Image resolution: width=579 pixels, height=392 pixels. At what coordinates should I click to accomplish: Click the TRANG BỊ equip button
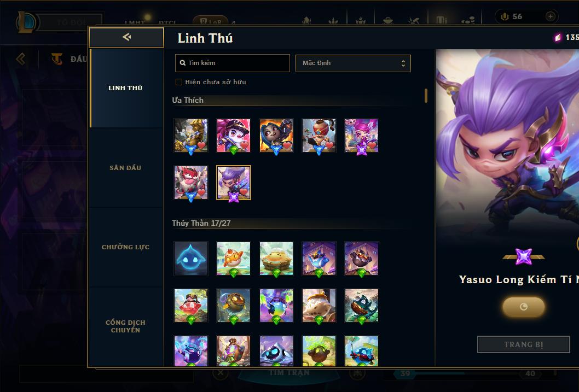tap(523, 344)
